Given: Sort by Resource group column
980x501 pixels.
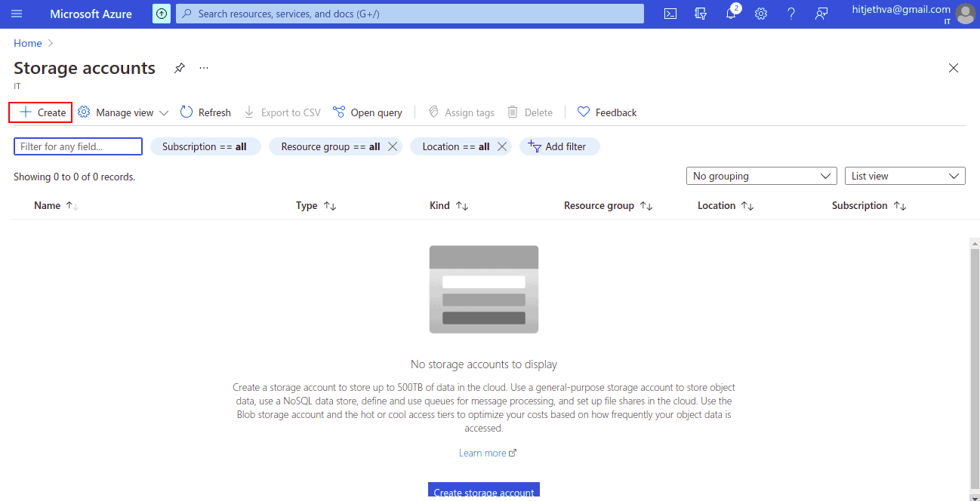Looking at the screenshot, I should tap(609, 205).
